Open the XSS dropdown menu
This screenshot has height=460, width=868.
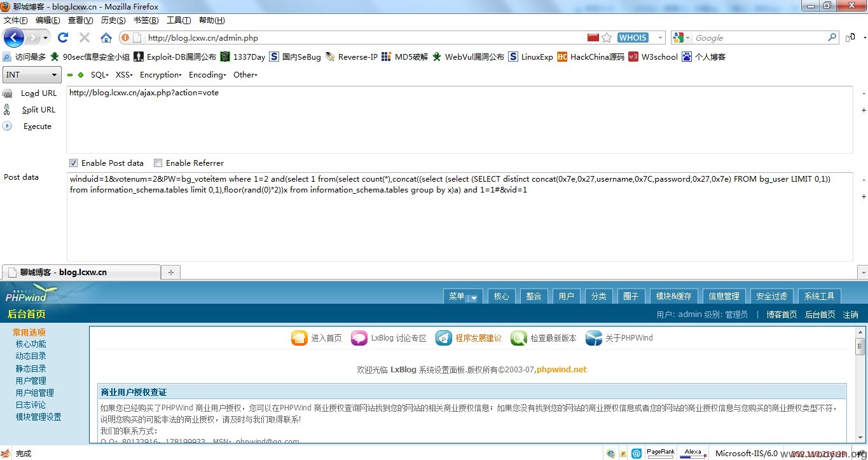(x=124, y=75)
